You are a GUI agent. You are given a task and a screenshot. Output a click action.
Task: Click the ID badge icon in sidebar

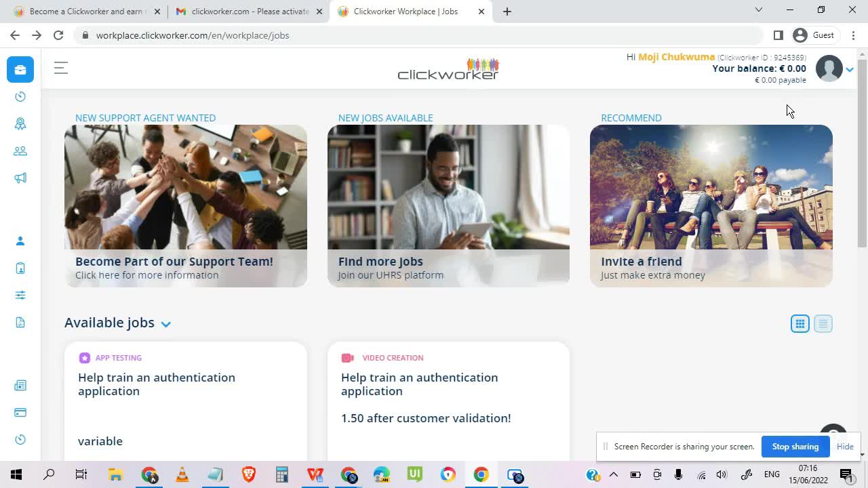(20, 268)
